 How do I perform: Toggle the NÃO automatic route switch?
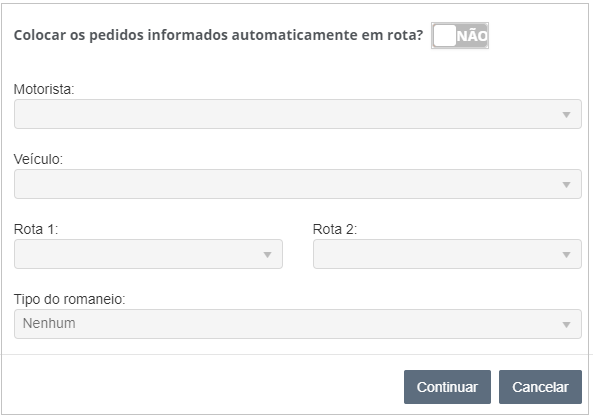[460, 36]
